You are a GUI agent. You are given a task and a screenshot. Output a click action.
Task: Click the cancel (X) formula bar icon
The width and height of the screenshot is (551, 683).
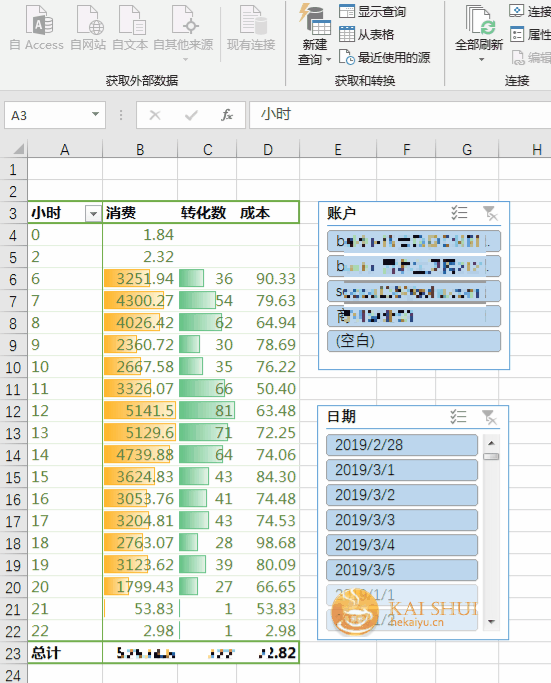point(155,115)
